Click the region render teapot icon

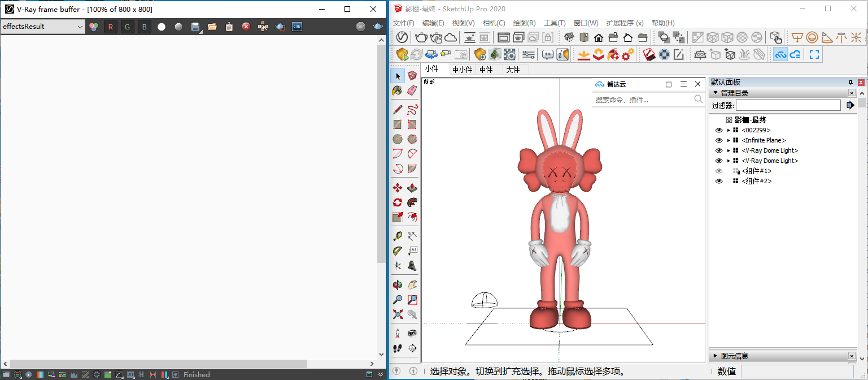(280, 27)
